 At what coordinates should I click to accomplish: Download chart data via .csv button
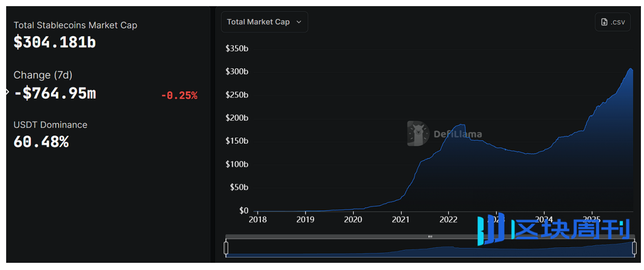point(613,22)
